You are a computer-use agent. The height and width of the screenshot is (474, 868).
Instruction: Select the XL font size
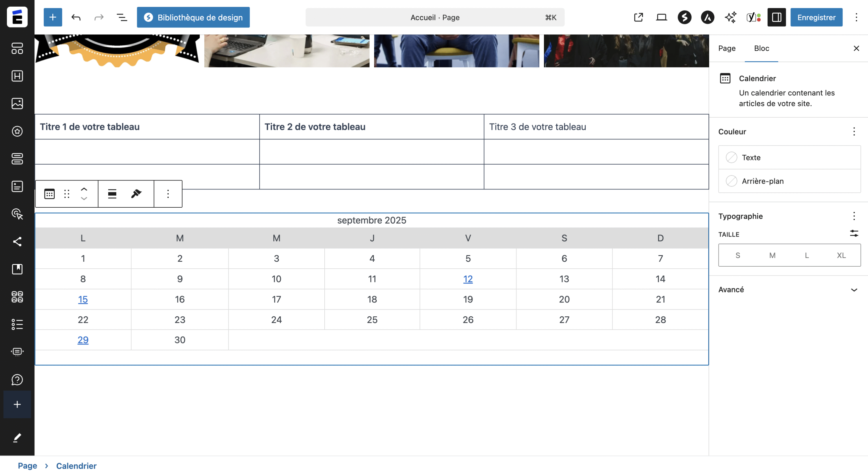[841, 255]
